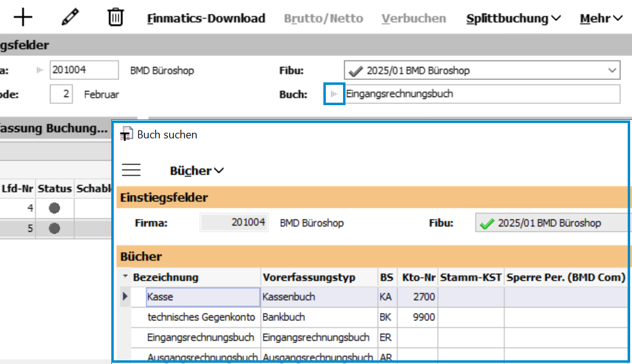This screenshot has width=632, height=364.
Task: Click the row selector arrow beside Kasse
Action: tap(125, 297)
